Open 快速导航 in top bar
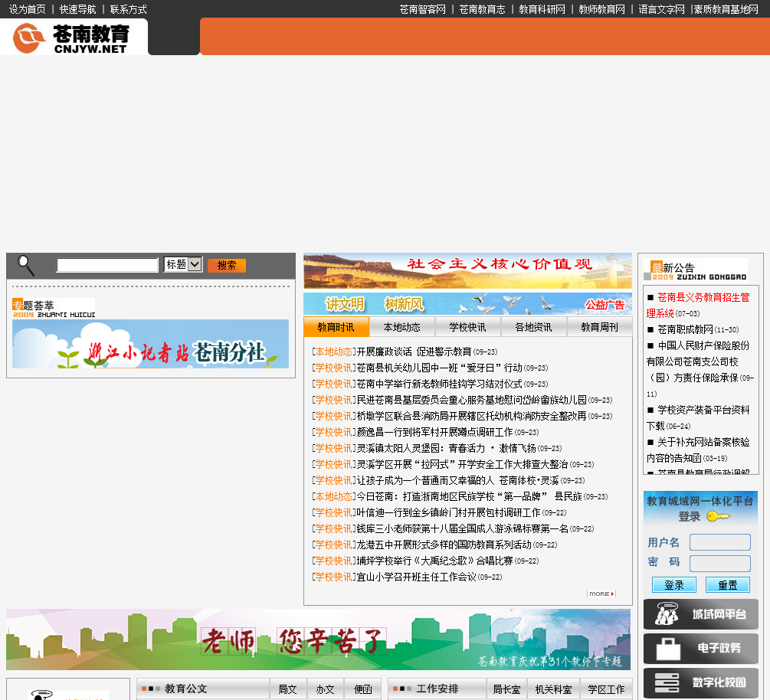This screenshot has height=700, width=770. pyautogui.click(x=77, y=9)
